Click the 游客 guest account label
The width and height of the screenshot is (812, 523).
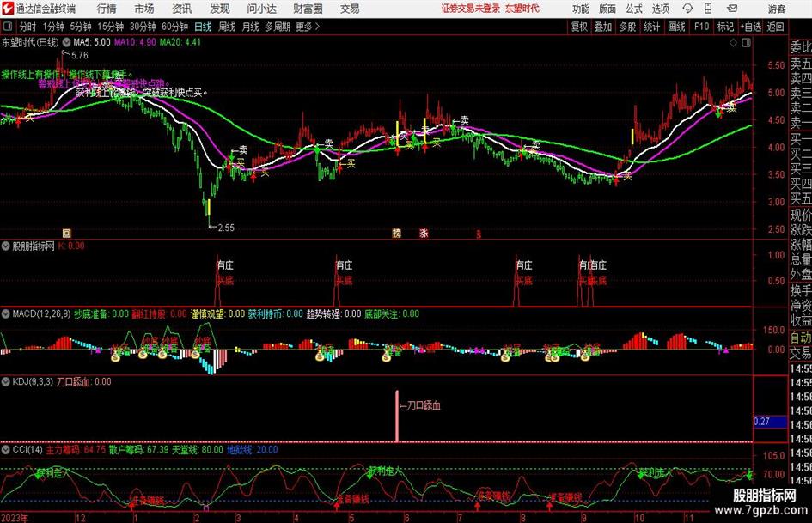pyautogui.click(x=777, y=9)
